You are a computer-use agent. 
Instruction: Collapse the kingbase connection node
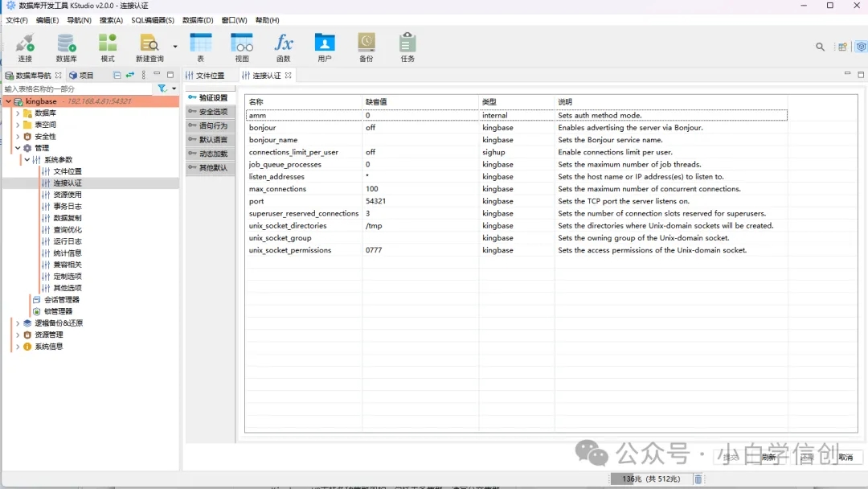tap(8, 101)
